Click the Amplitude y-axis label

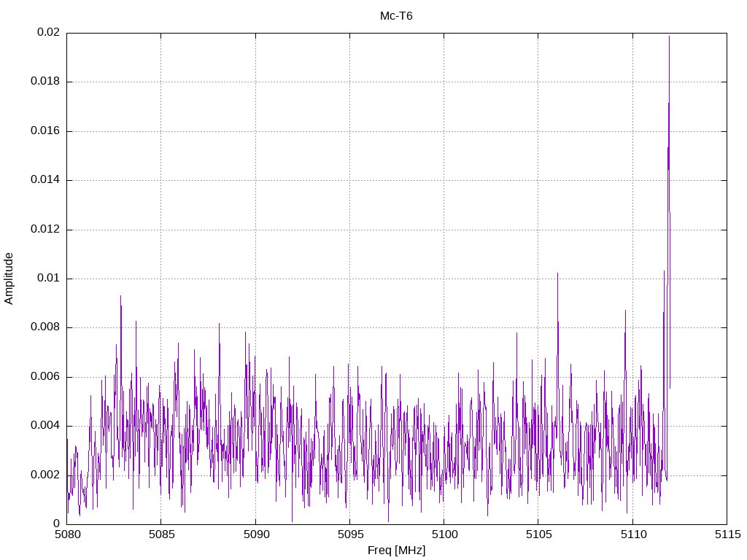click(x=9, y=278)
